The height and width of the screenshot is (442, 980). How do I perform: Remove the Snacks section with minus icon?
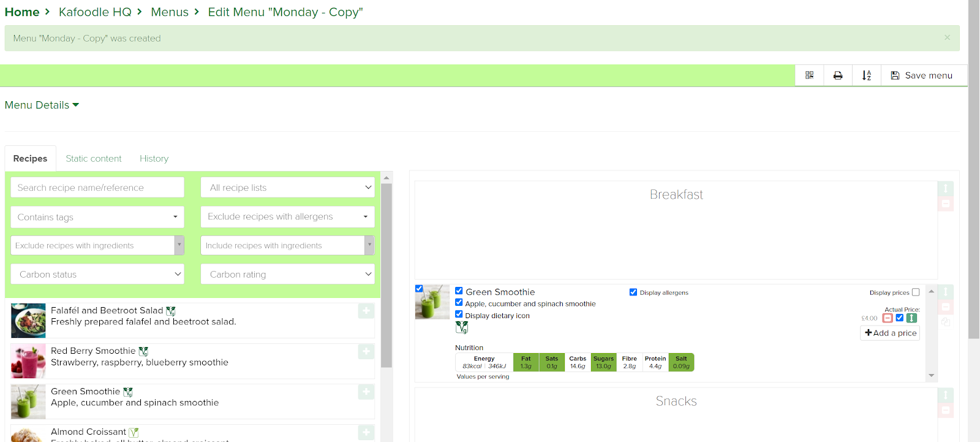[946, 411]
